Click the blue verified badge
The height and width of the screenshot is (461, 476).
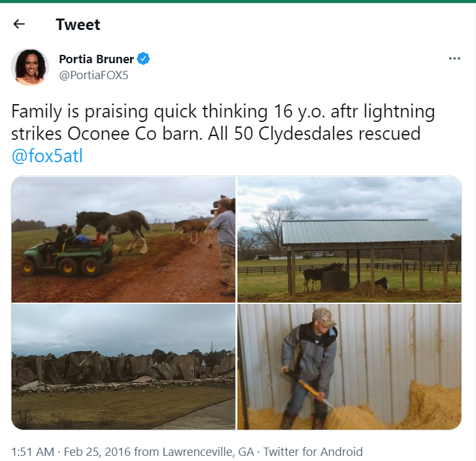[x=144, y=59]
